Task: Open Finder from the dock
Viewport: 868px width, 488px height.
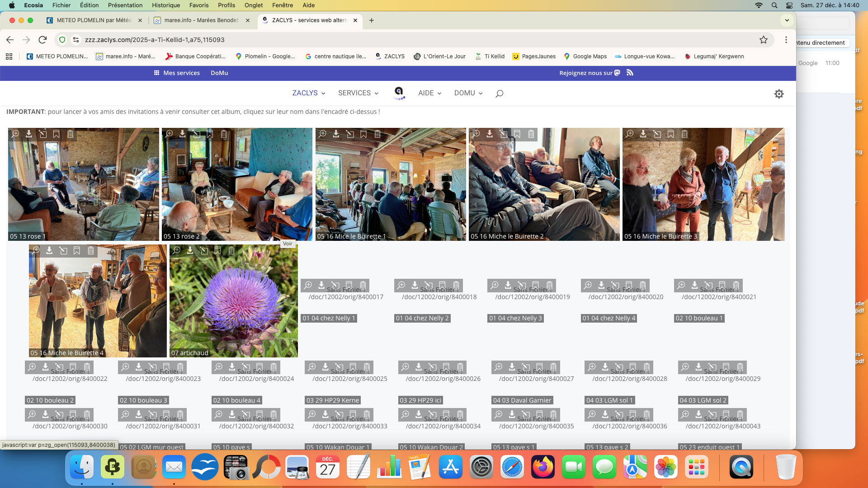Action: [x=82, y=467]
